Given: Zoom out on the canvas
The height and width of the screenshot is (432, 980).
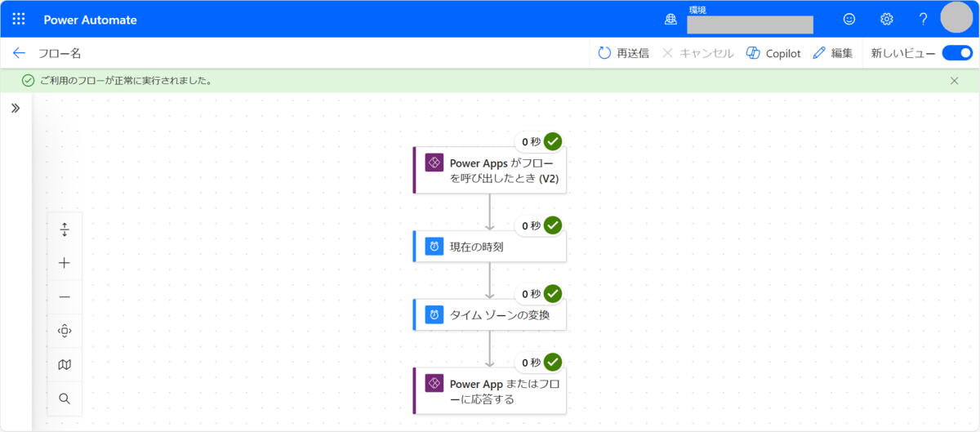Looking at the screenshot, I should click(65, 297).
